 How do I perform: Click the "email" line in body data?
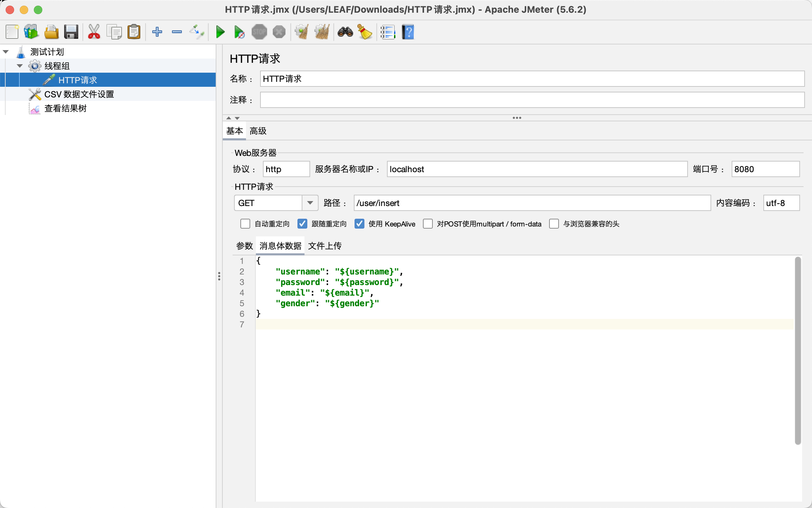point(324,292)
